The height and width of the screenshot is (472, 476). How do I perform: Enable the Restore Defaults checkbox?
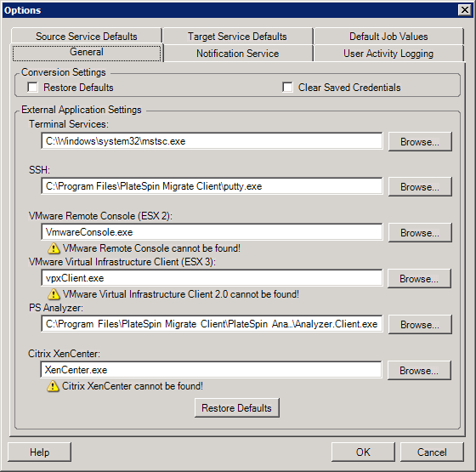pos(32,87)
